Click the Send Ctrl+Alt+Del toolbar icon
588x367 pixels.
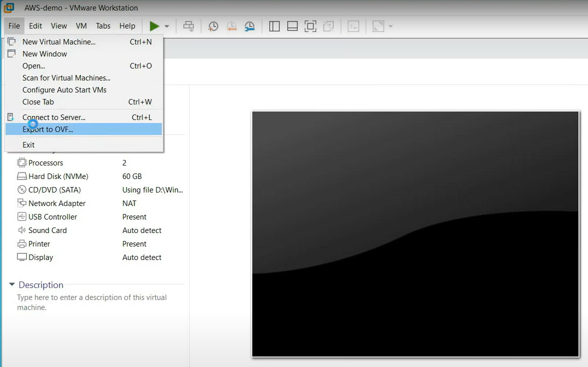coord(189,26)
